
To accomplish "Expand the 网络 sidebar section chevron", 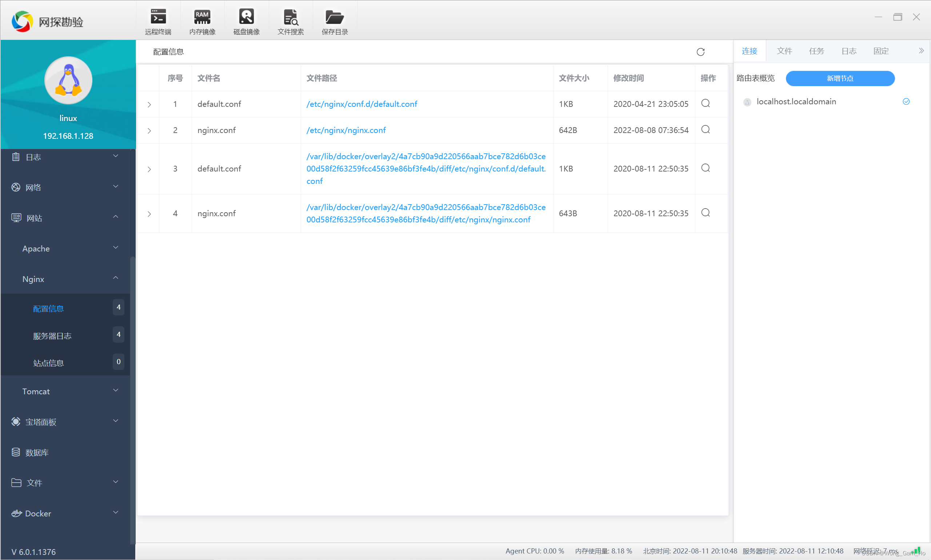I will [x=116, y=186].
